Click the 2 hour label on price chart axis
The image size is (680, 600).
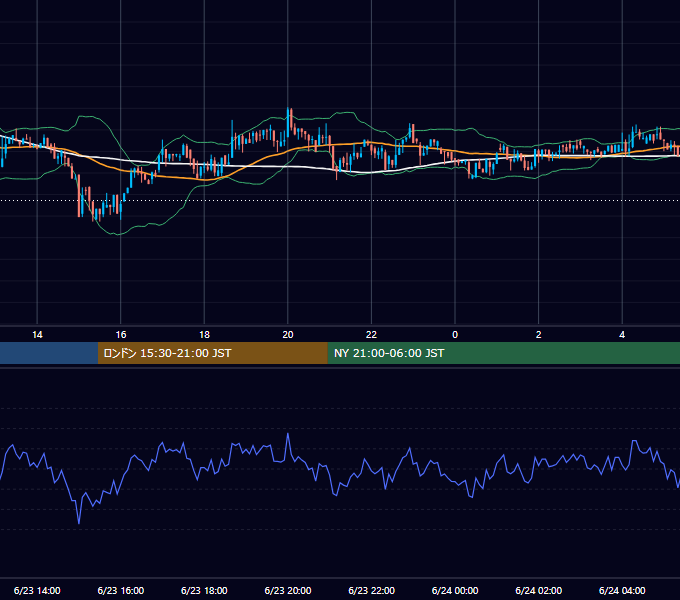tap(539, 335)
